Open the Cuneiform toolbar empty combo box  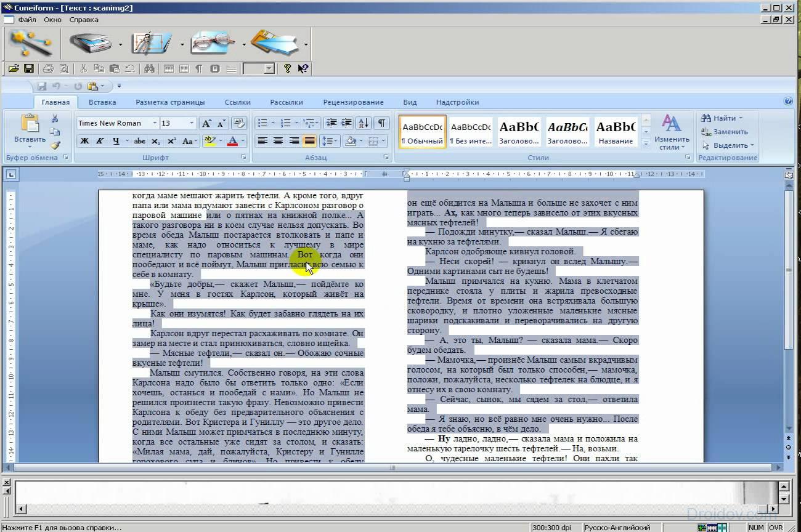pyautogui.click(x=259, y=69)
